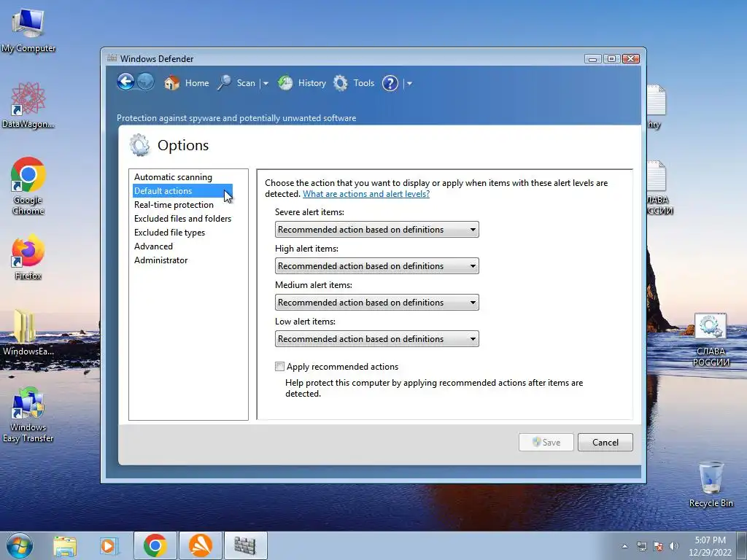Show hidden tray icons arrow
This screenshot has height=560, width=747.
624,546
